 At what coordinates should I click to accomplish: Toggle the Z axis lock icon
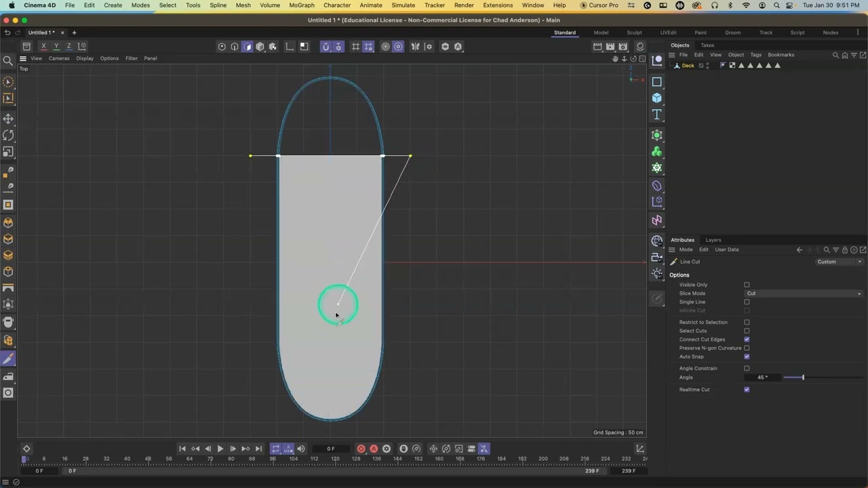pos(68,46)
